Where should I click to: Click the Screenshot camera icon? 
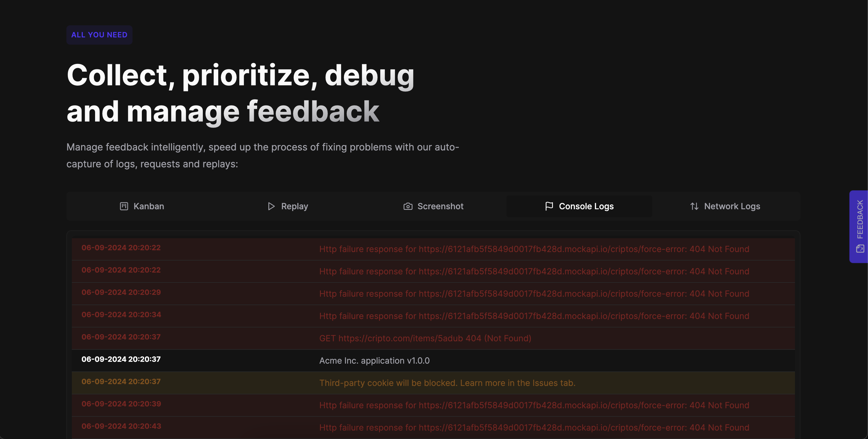(408, 206)
